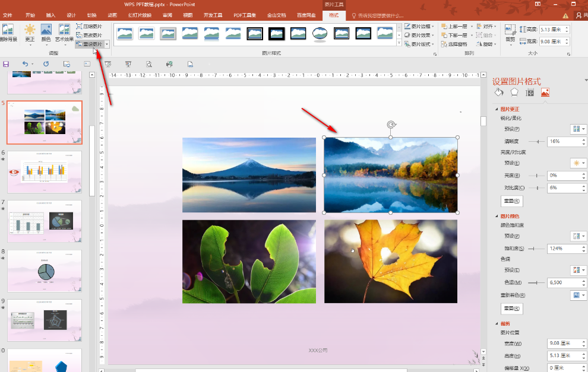Image resolution: width=588 pixels, height=372 pixels.
Task: Open 图片效果 picture effects dropdown
Action: click(x=419, y=35)
